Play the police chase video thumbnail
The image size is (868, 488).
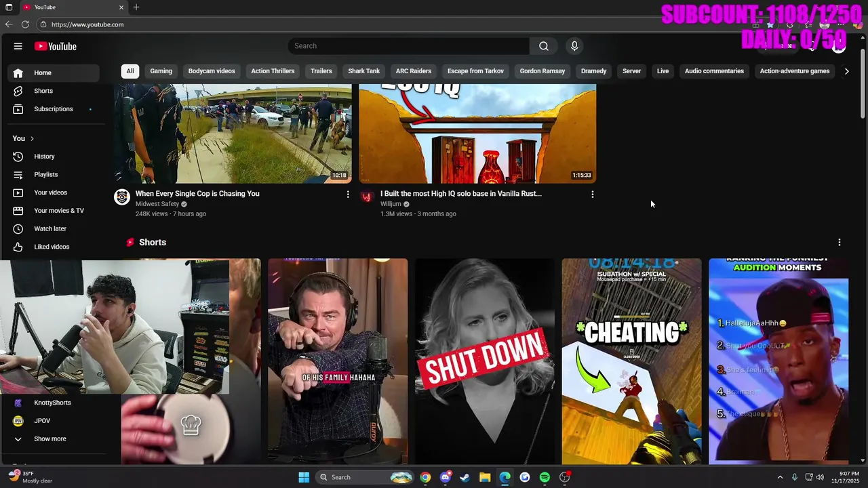(x=233, y=134)
